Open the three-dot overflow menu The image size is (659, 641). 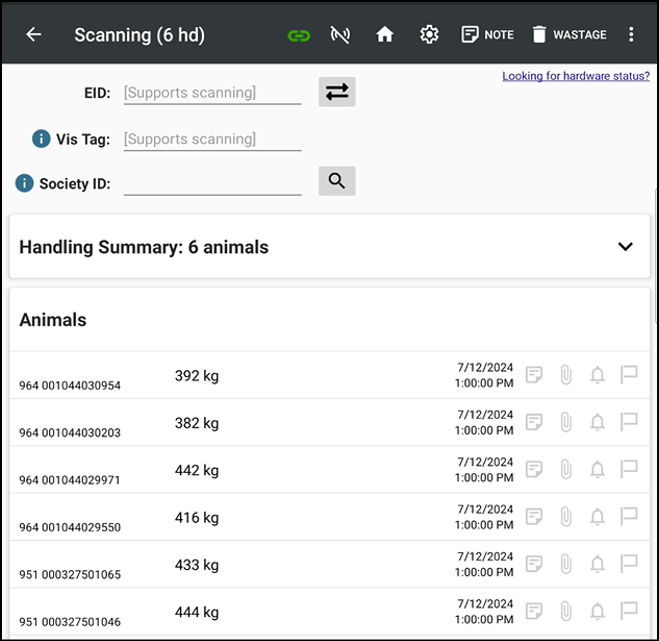click(631, 35)
